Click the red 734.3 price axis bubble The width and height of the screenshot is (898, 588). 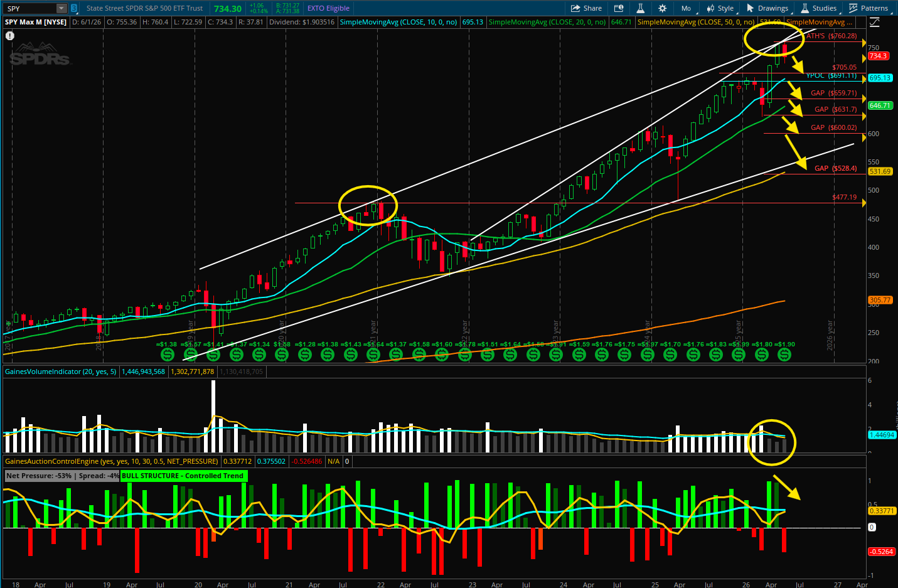(879, 56)
